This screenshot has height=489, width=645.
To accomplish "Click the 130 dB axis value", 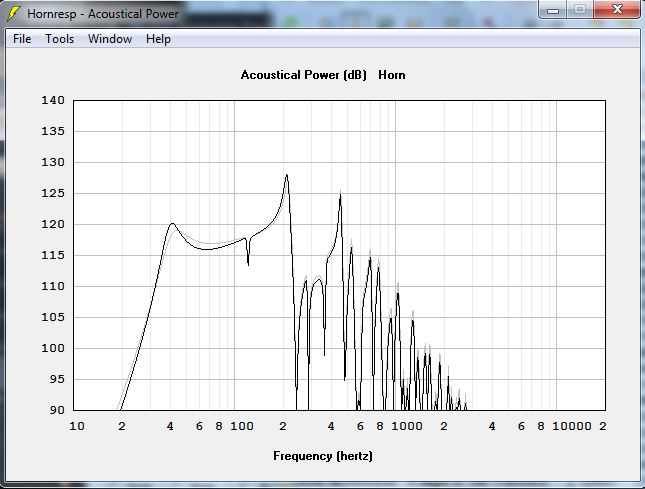I will coord(53,162).
